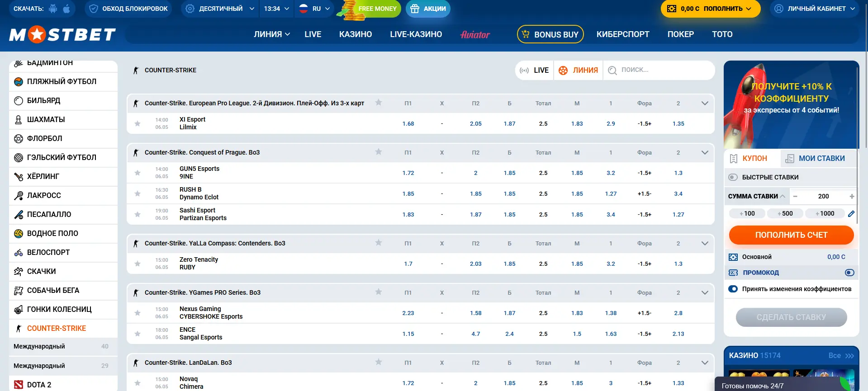Open Water Polo sport icon

(19, 234)
